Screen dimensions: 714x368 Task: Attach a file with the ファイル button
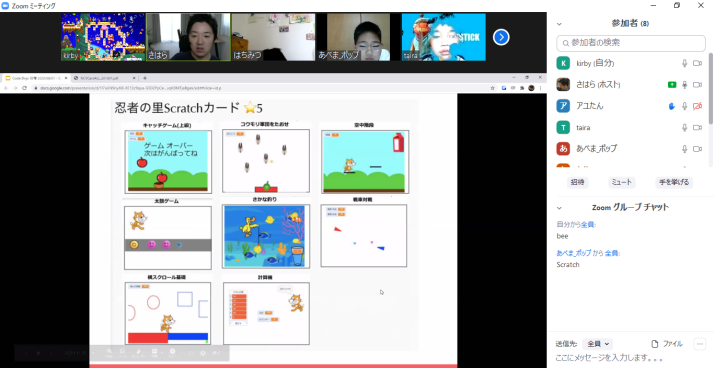[x=667, y=344]
